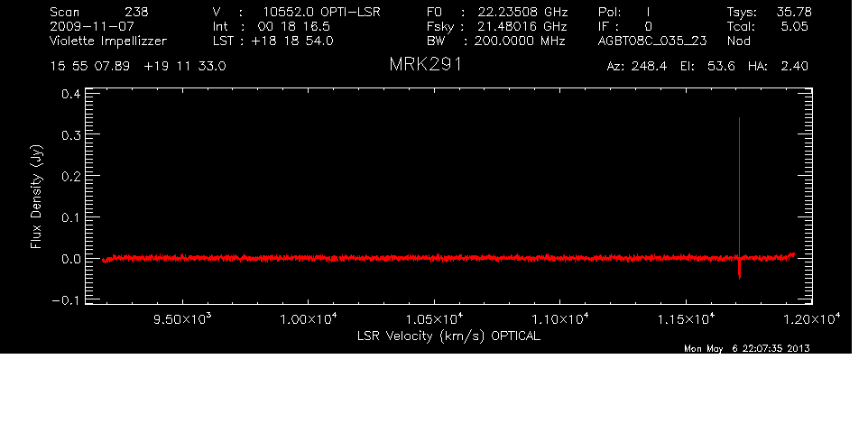Image resolution: width=868 pixels, height=442 pixels.
Task: Click the date 2009-11-07
Action: click(92, 26)
